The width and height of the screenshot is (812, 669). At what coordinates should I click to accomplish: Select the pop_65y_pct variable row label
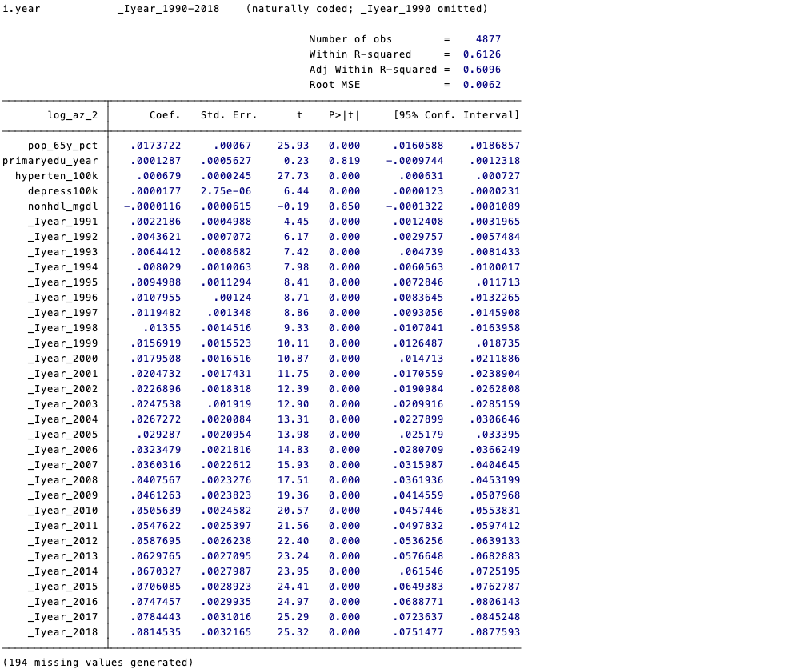click(x=62, y=146)
